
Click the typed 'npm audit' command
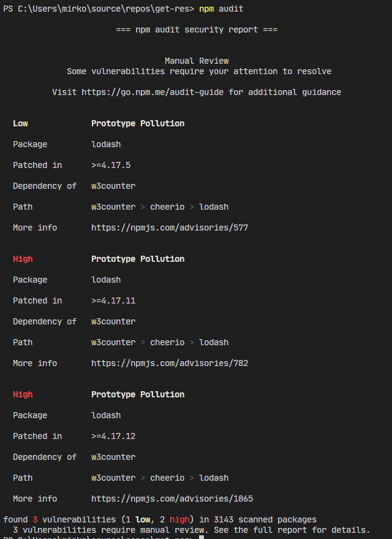click(221, 9)
